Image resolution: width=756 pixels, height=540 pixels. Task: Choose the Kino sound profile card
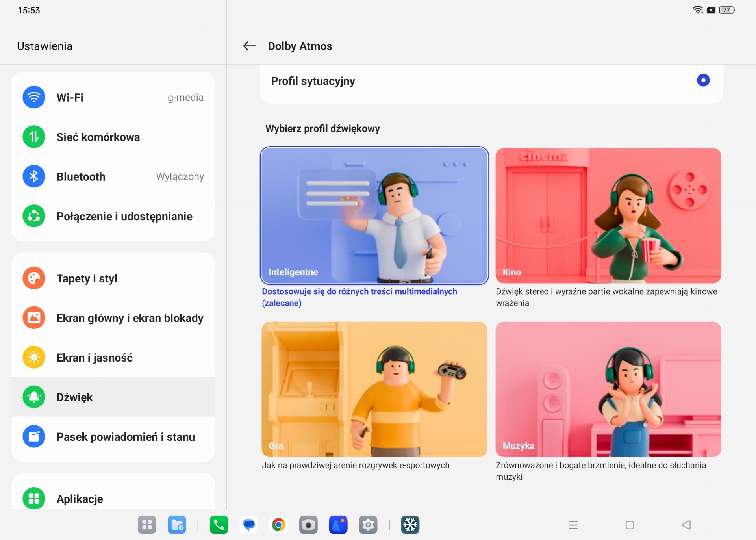click(608, 215)
